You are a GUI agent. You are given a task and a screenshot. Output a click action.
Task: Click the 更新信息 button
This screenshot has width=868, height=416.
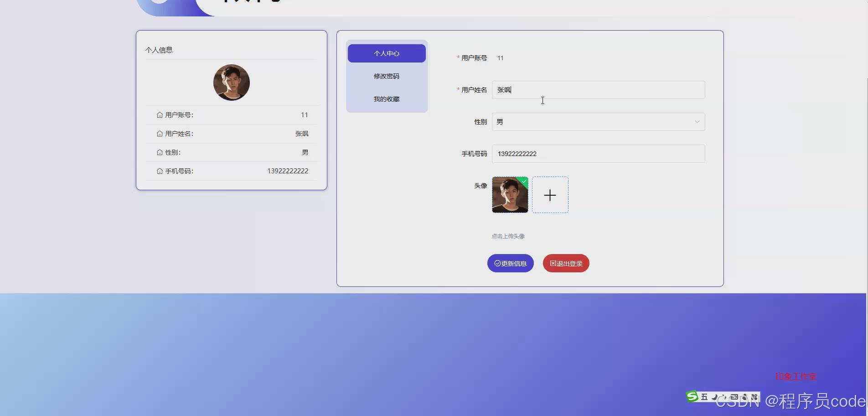tap(510, 263)
